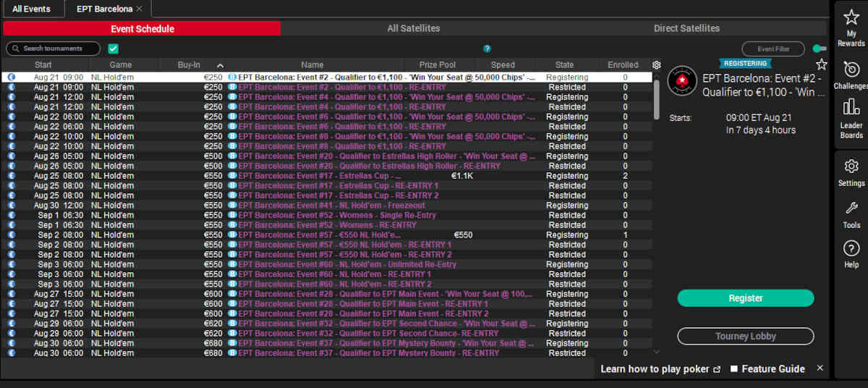Select Event #52 - Womens - Single Re-Entry row
The height and width of the screenshot is (388, 868).
coord(327,215)
